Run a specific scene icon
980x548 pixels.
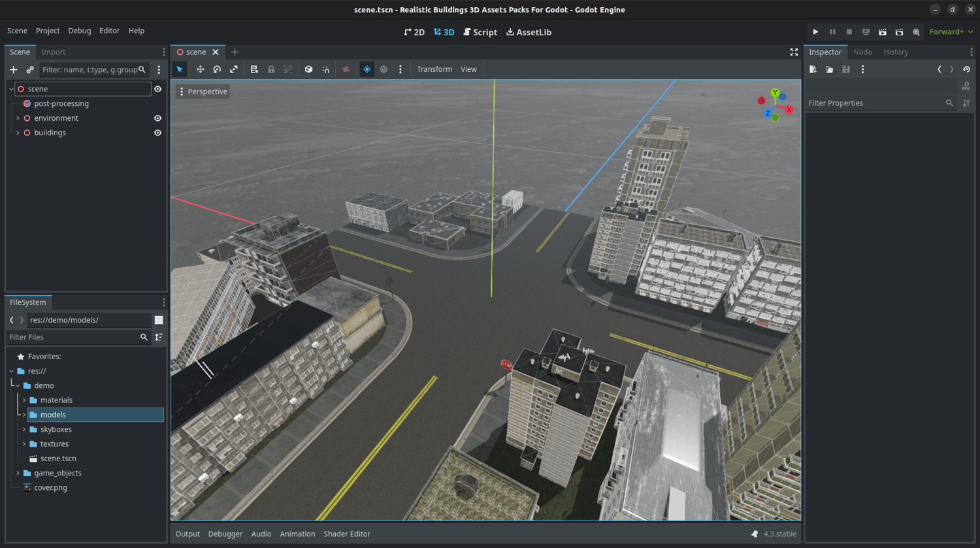click(x=900, y=32)
